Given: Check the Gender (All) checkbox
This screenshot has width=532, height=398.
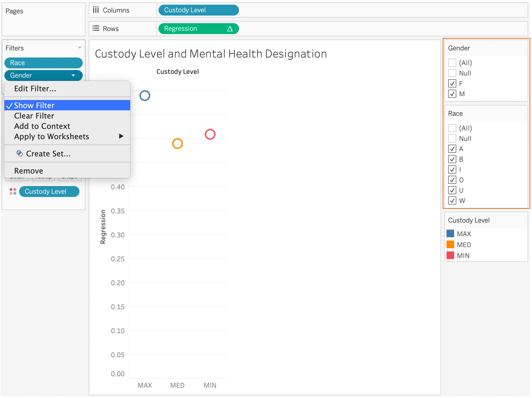Looking at the screenshot, I should (452, 63).
